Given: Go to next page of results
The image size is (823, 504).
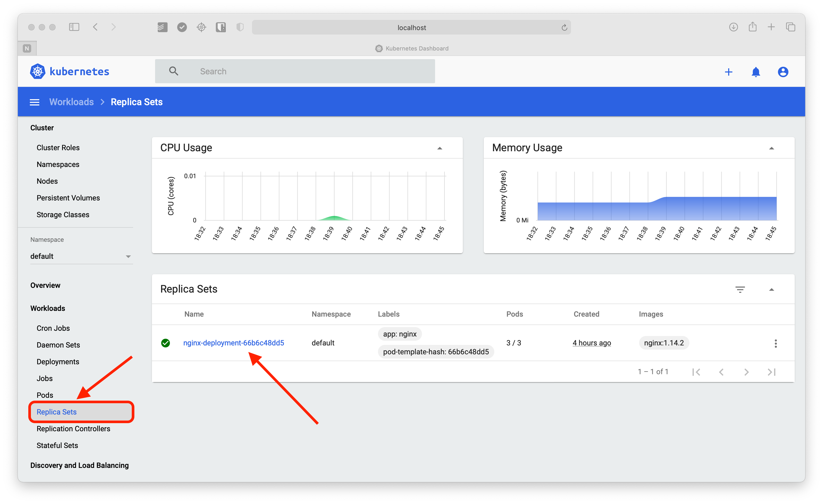Looking at the screenshot, I should (x=746, y=372).
